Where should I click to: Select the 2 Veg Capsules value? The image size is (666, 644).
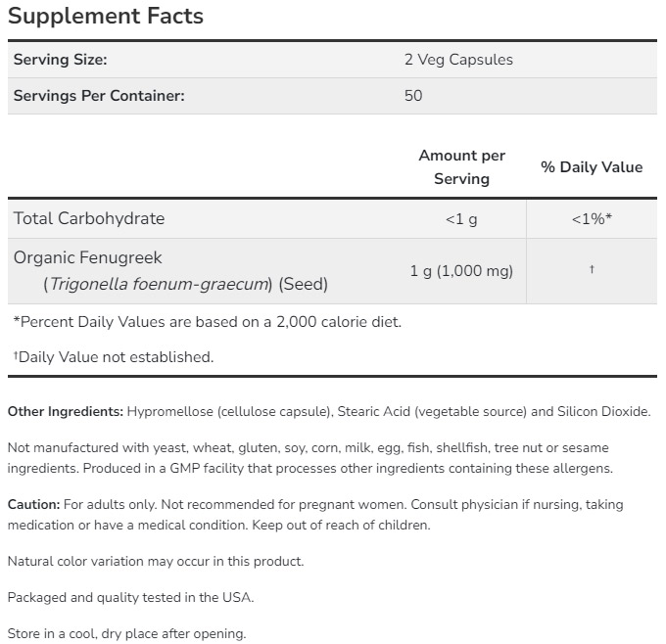[458, 60]
